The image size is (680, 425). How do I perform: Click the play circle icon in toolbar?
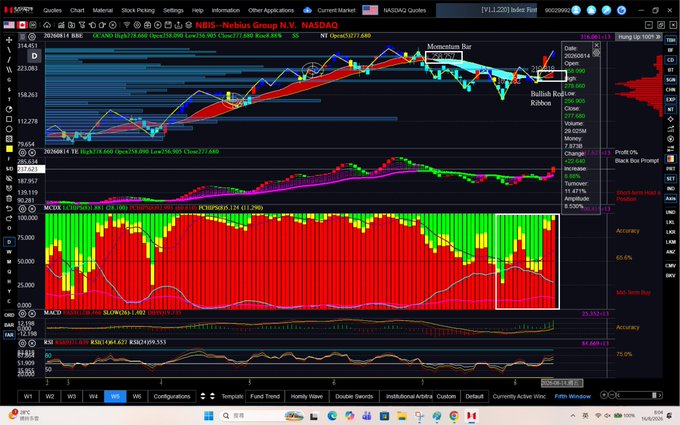(158, 25)
